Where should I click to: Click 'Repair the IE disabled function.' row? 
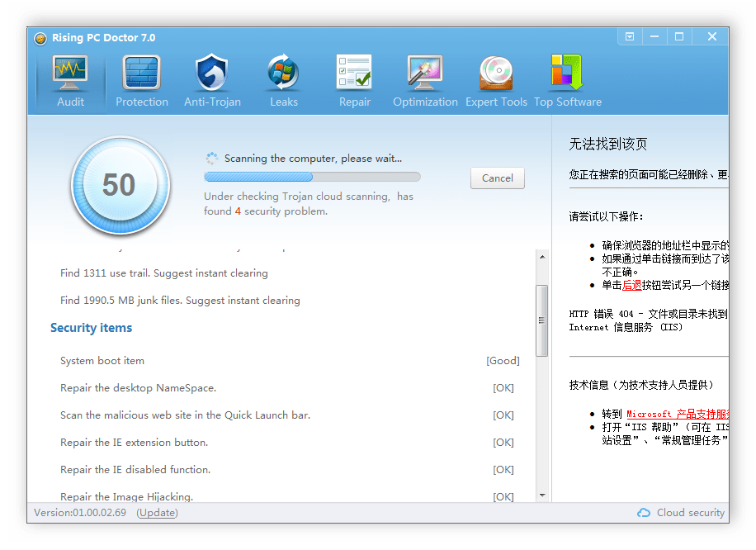(290, 469)
